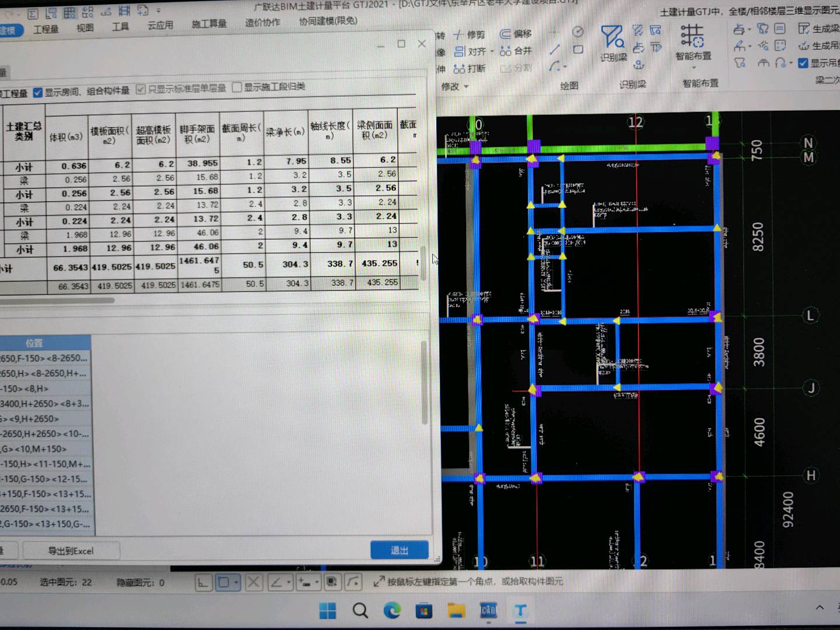
Task: Toggle 只显示标准层单层量 checkbox
Action: click(141, 89)
